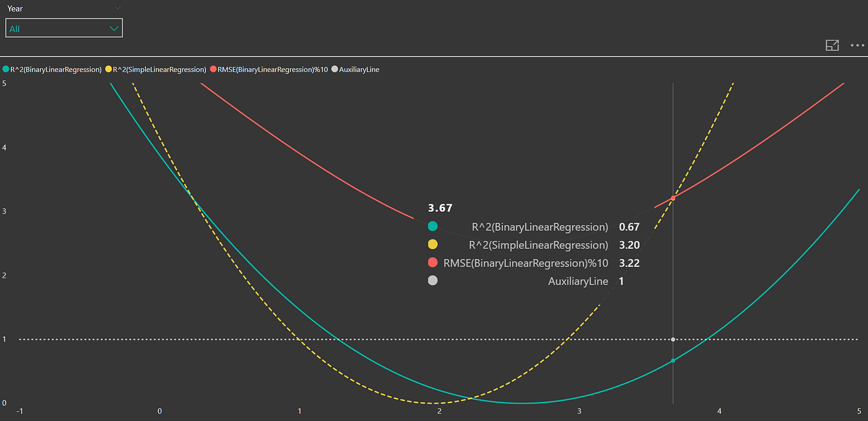Click the Year label above the slicer
The width and height of the screenshot is (868, 421).
pyautogui.click(x=14, y=8)
